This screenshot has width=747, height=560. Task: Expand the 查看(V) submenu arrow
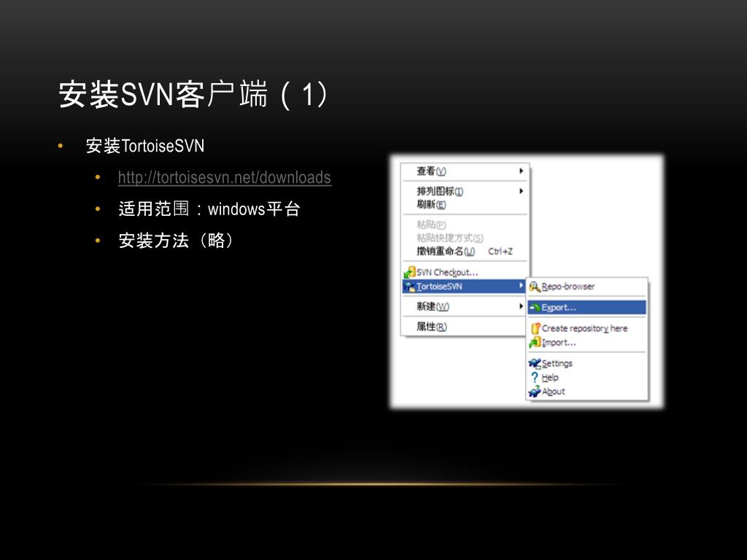click(521, 171)
